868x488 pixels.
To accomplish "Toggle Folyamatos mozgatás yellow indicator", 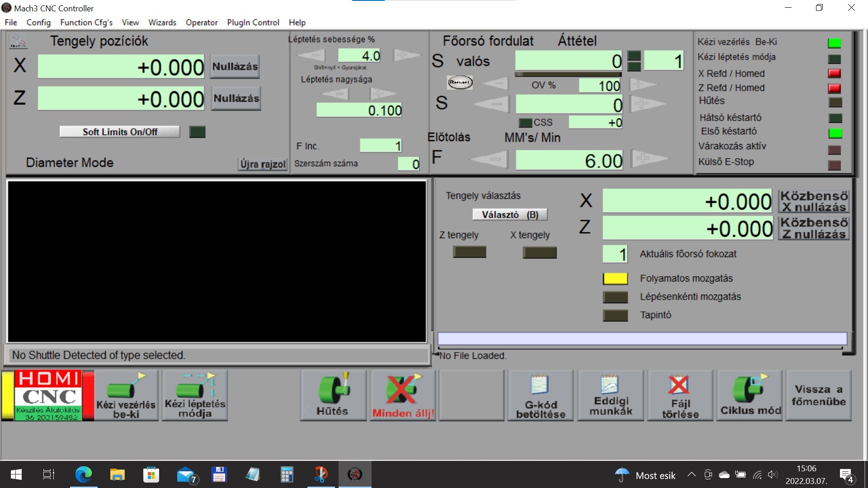I will (615, 279).
